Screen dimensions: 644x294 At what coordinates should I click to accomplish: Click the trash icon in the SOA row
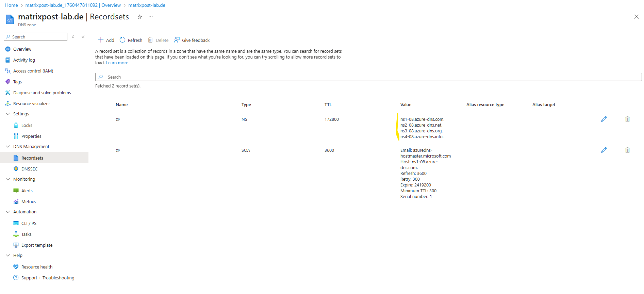pos(627,150)
